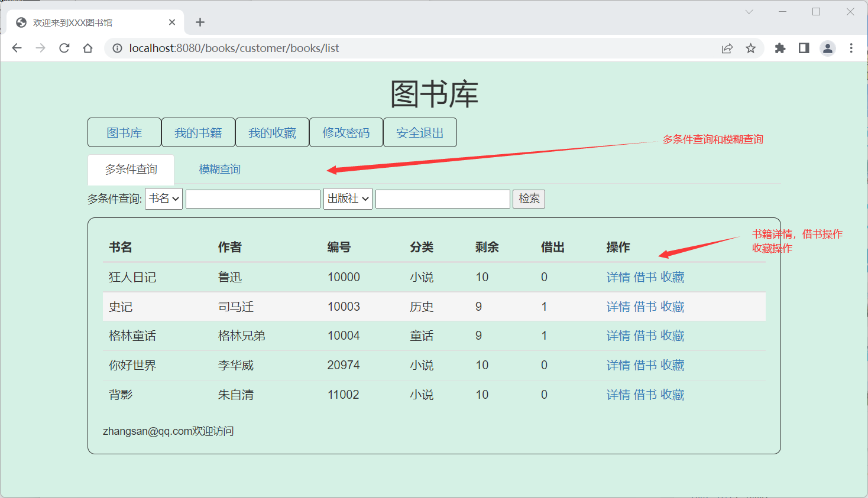868x498 pixels.
Task: Click the 历史 category cell
Action: point(422,307)
